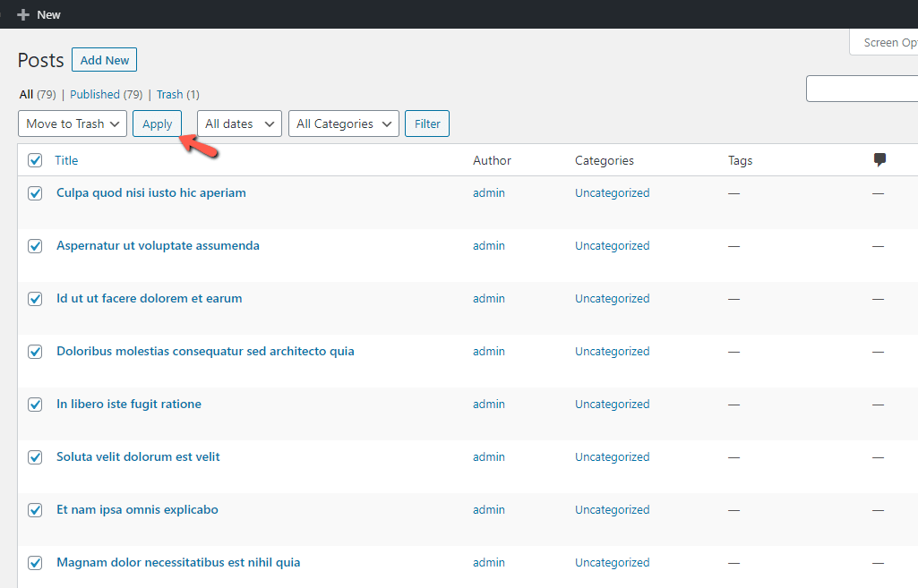
Task: Sort posts by the Title column header
Action: pyautogui.click(x=66, y=160)
